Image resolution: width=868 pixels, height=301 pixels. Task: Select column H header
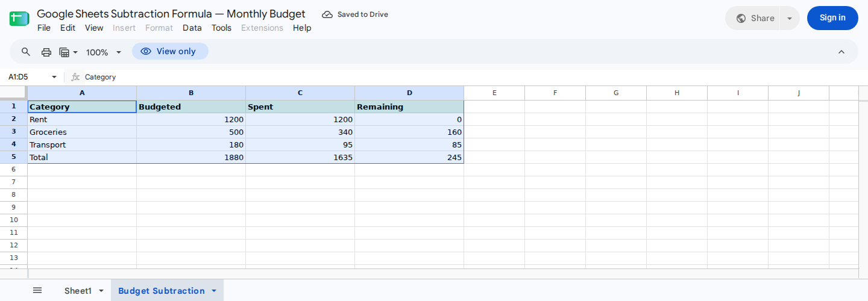(x=677, y=93)
